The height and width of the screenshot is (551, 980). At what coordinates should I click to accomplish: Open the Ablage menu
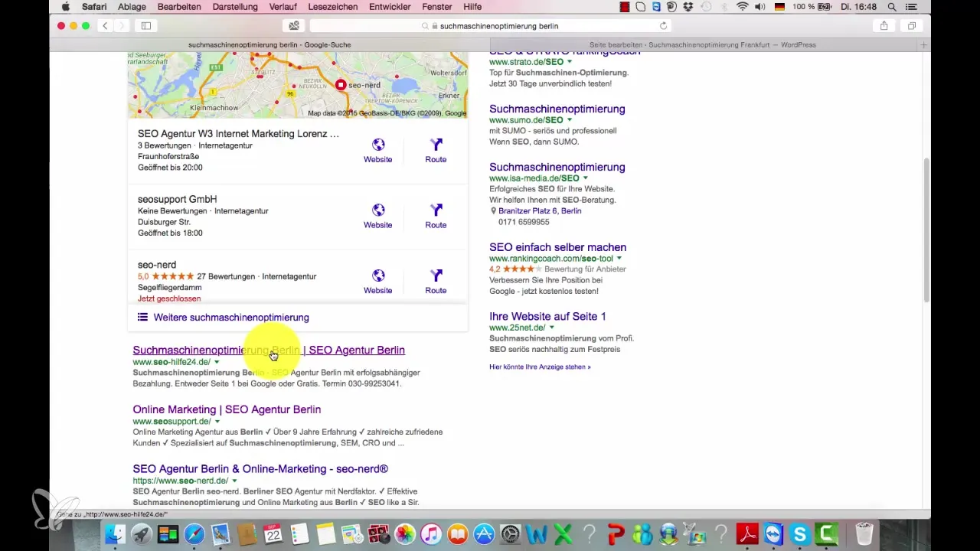(132, 7)
